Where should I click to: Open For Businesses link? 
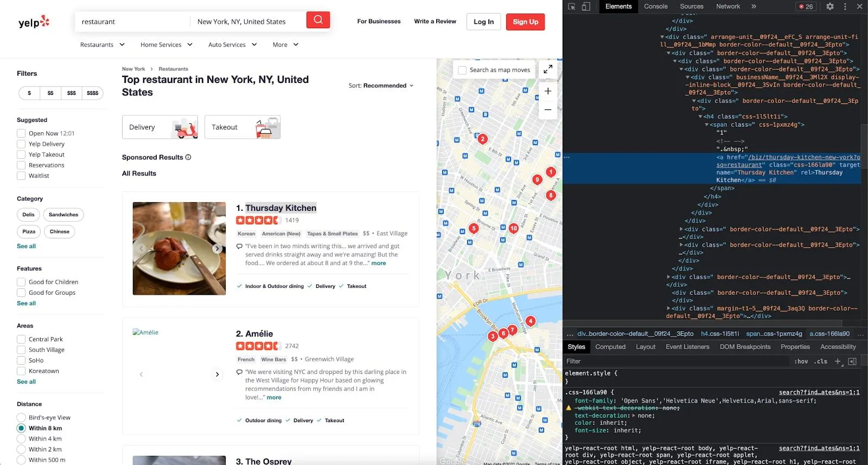click(379, 21)
